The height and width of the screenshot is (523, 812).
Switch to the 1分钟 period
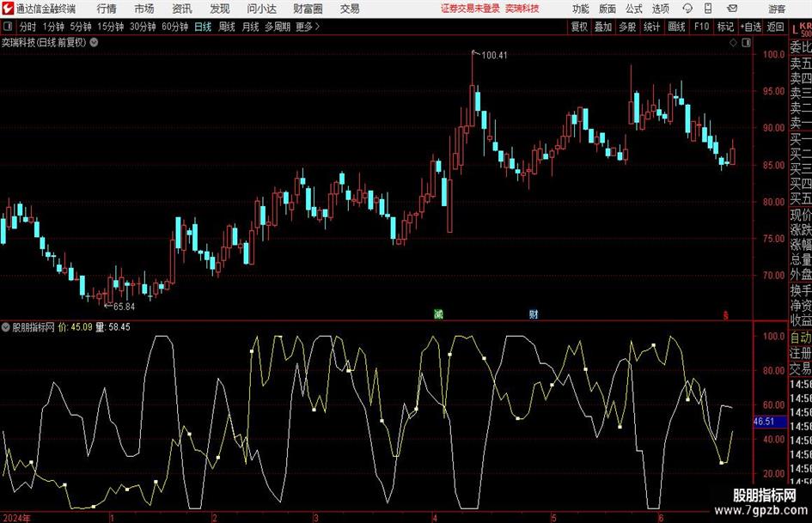53,27
